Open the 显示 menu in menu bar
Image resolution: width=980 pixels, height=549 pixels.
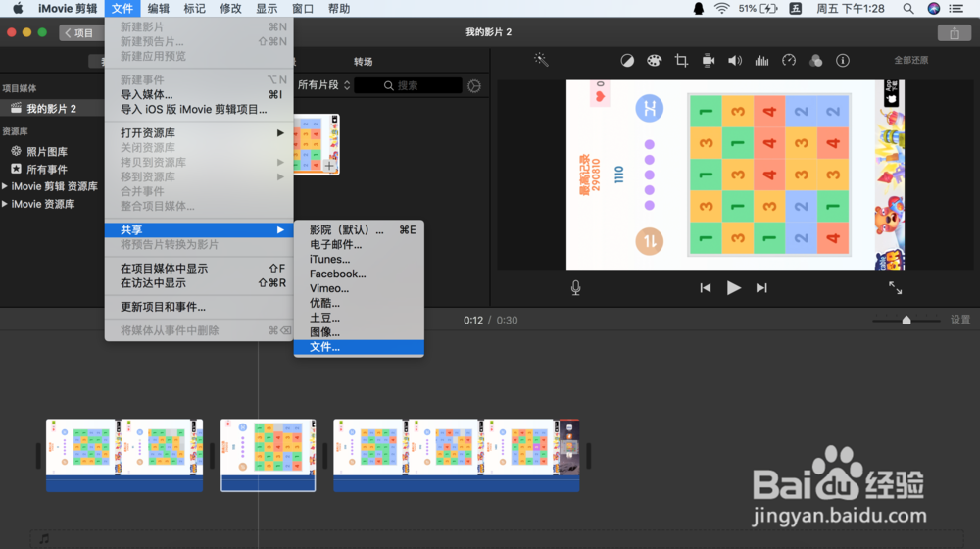[267, 8]
